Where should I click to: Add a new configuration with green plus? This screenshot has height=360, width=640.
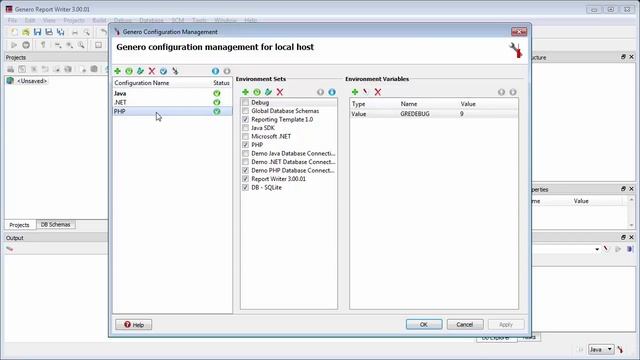click(118, 71)
